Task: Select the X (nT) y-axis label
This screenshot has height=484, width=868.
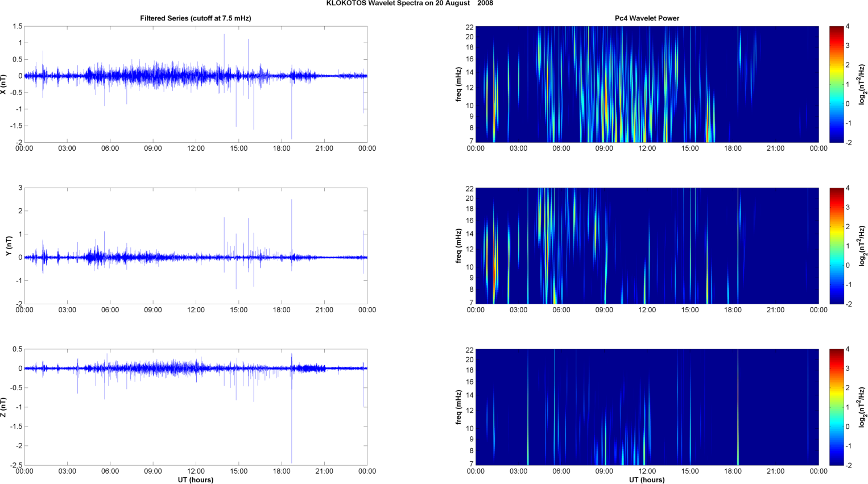Action: coord(4,84)
